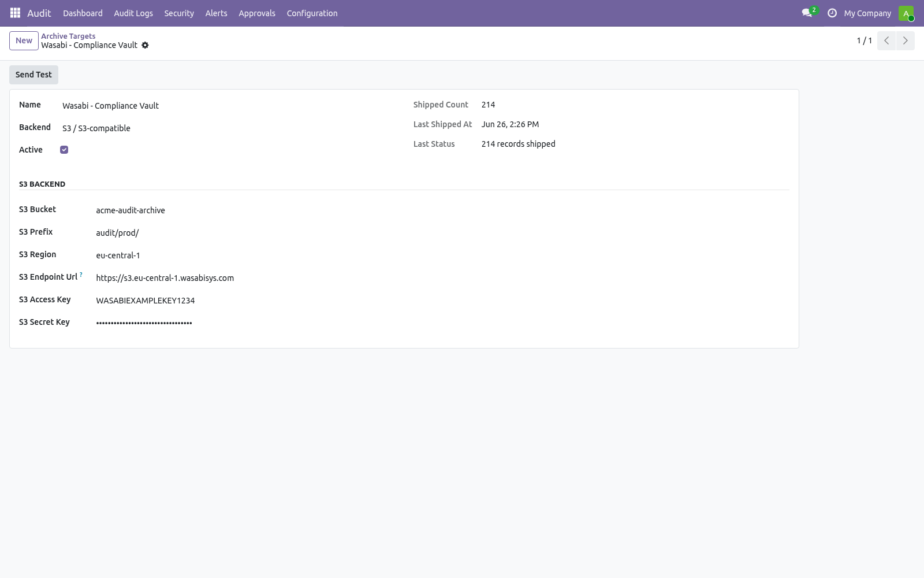This screenshot has height=578, width=924.
Task: Click the gear actions icon beside record title
Action: point(145,45)
